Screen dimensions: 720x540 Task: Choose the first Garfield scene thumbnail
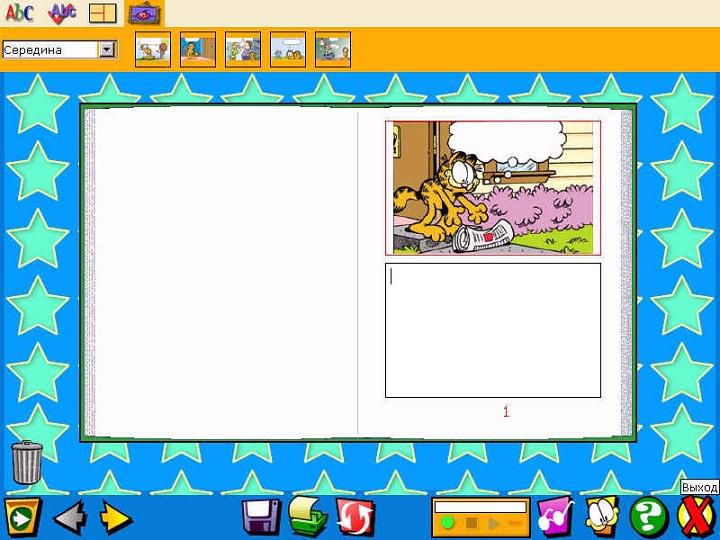(x=153, y=49)
